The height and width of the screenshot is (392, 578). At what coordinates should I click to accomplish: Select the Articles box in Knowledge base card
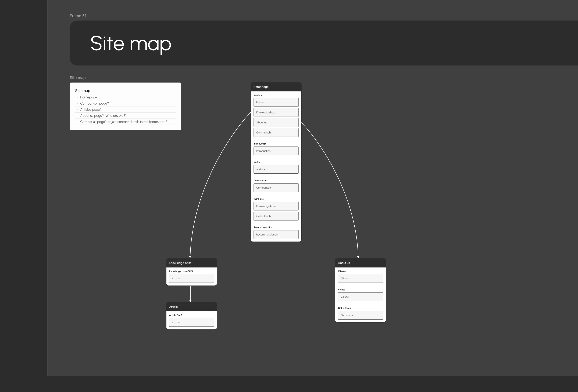click(191, 278)
